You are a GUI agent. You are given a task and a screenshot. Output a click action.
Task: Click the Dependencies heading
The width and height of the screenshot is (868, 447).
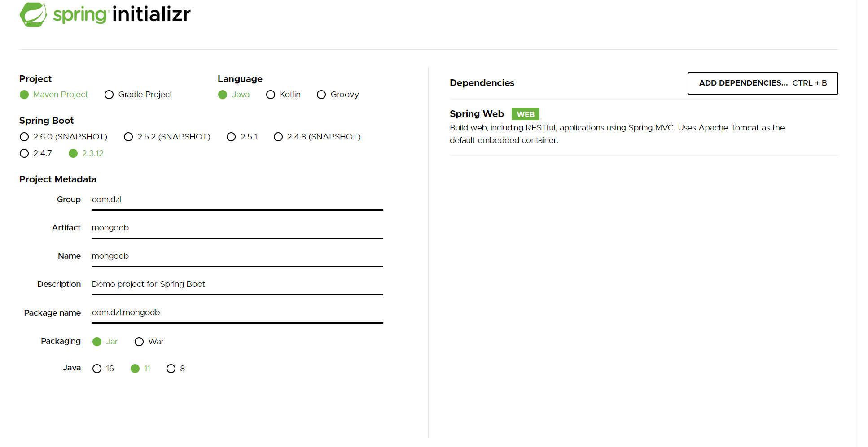(x=482, y=83)
